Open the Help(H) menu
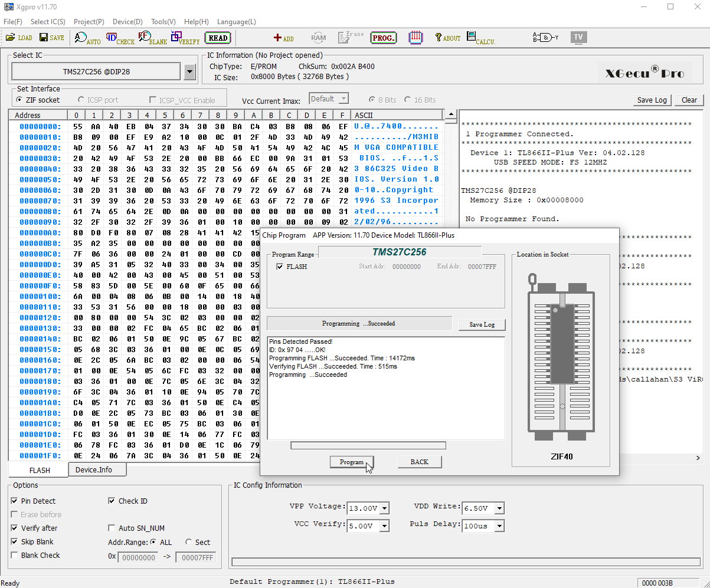The image size is (710, 588). point(197,22)
